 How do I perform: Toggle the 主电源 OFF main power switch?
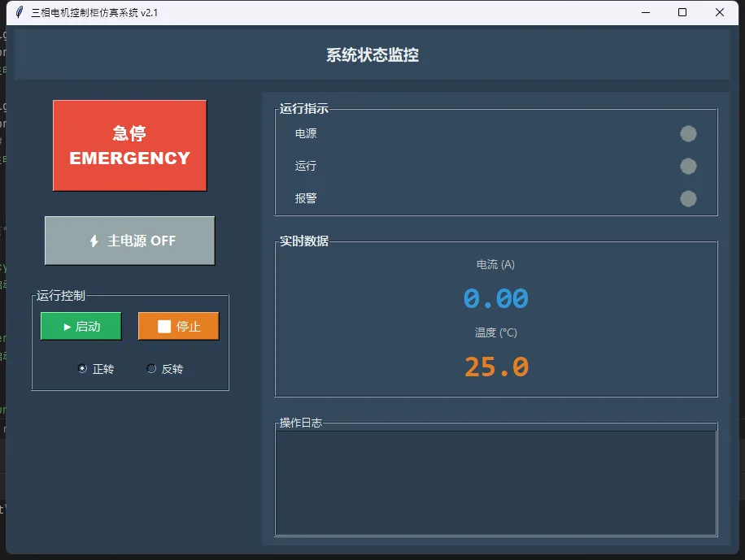(130, 241)
